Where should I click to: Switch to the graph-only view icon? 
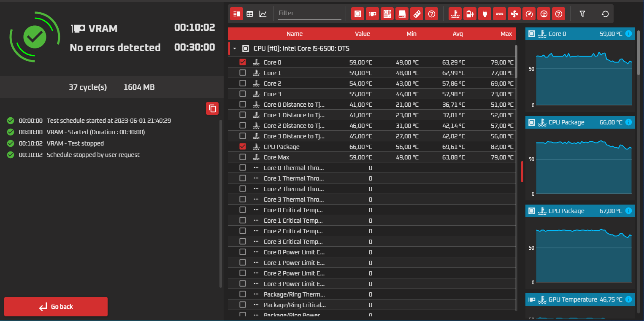pyautogui.click(x=263, y=14)
